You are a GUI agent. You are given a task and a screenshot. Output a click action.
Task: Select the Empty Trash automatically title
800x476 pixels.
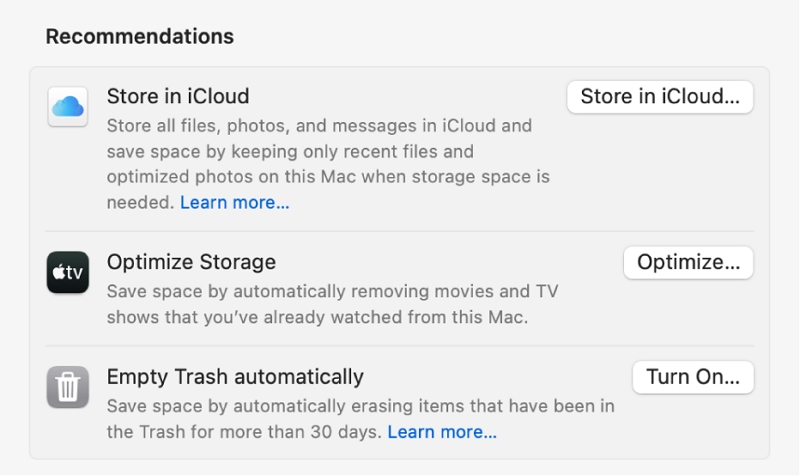tap(235, 377)
